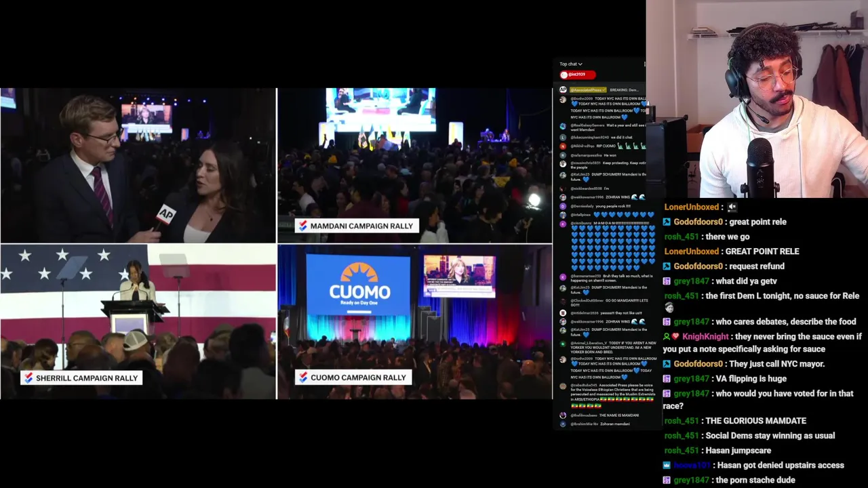Screen dimensions: 868x488
Task: Open the chat more-options menu beside Top chat
Action: click(x=644, y=64)
